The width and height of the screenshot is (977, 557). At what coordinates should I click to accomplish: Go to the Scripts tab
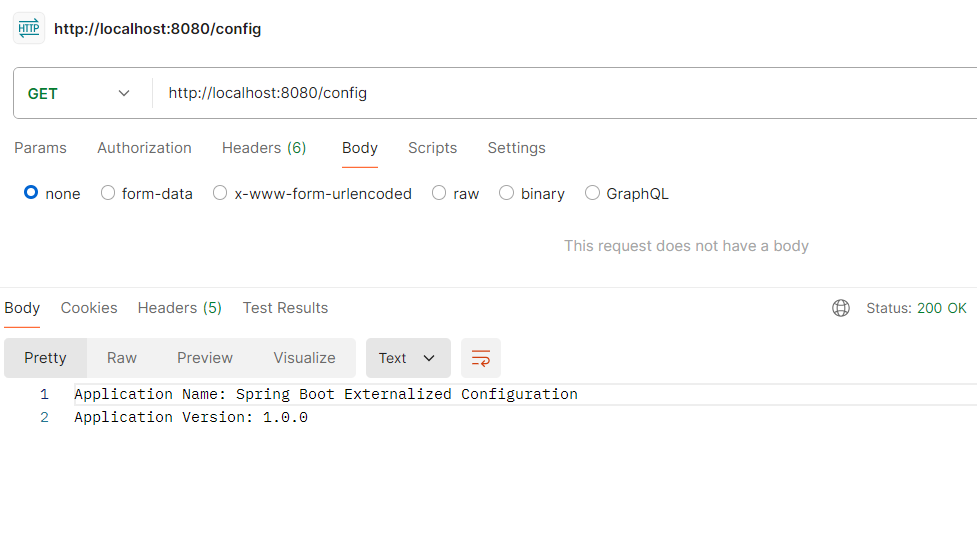[432, 148]
